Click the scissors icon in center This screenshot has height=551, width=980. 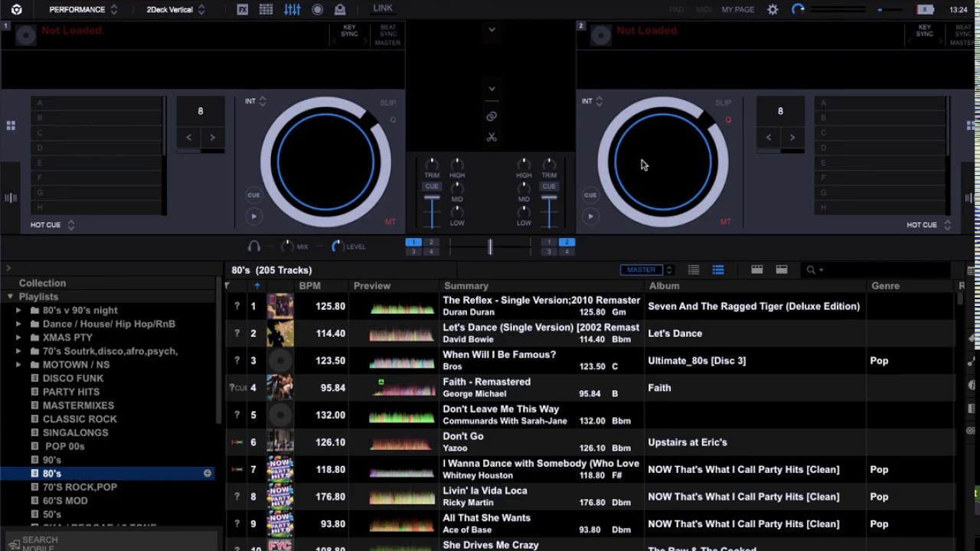(x=492, y=137)
